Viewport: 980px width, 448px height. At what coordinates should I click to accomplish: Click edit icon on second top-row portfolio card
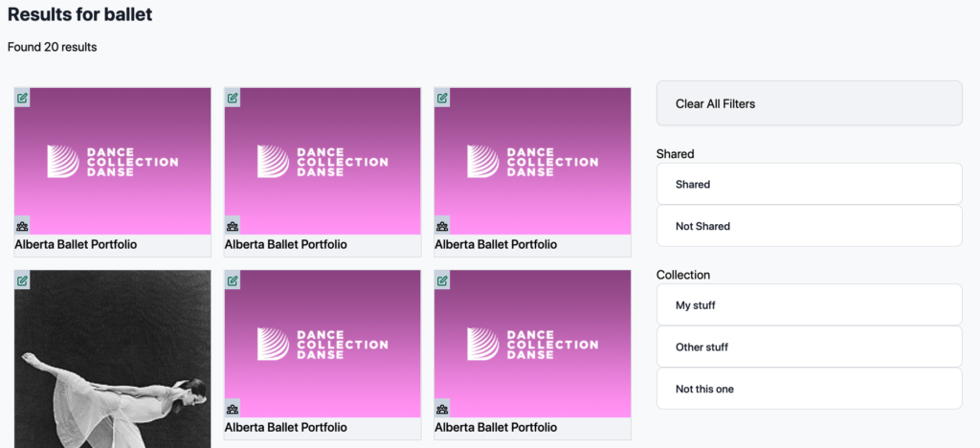(233, 98)
